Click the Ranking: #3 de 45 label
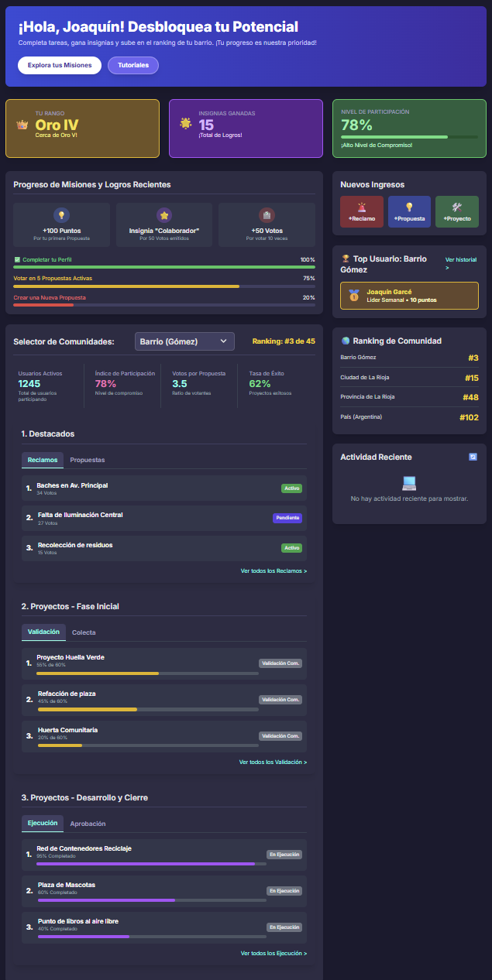492x980 pixels. 284,341
